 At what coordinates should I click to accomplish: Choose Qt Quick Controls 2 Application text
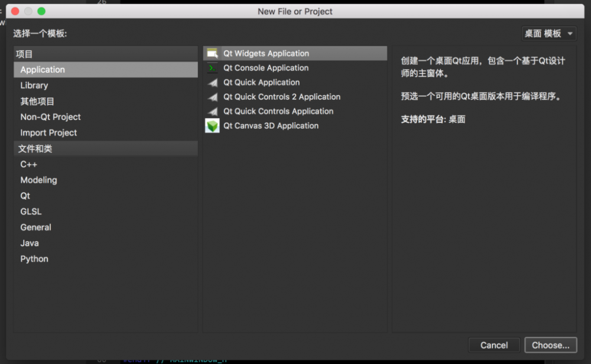pyautogui.click(x=282, y=97)
